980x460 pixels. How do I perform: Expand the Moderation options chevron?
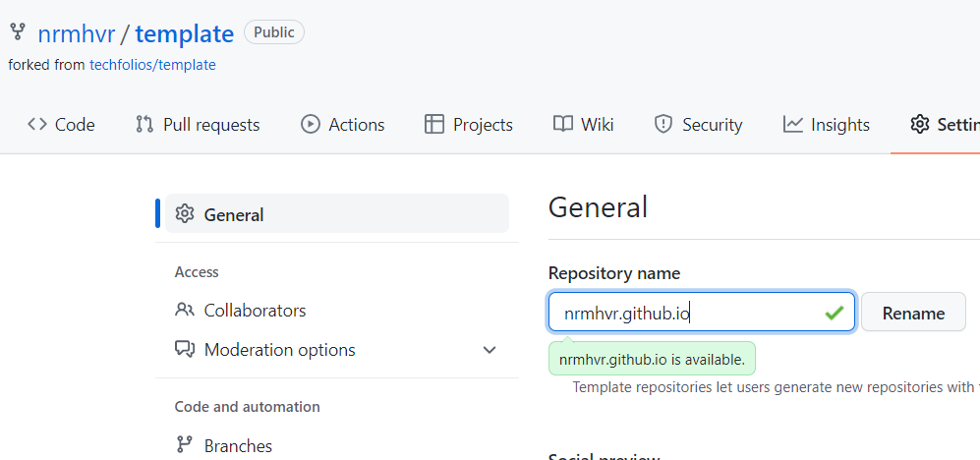[x=490, y=350]
